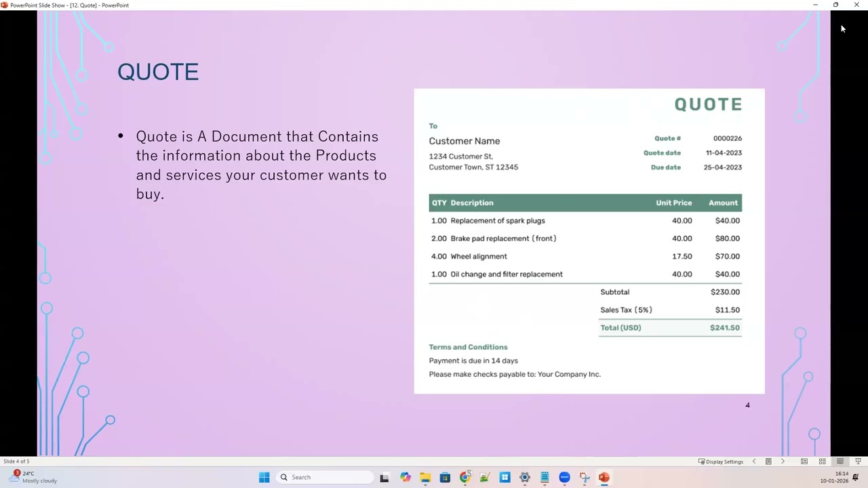
Task: Open Google Chrome from the taskbar
Action: tap(465, 477)
